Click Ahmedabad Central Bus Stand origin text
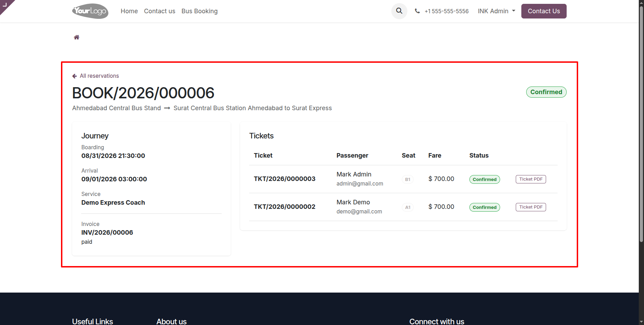The width and height of the screenshot is (644, 325). pyautogui.click(x=116, y=108)
